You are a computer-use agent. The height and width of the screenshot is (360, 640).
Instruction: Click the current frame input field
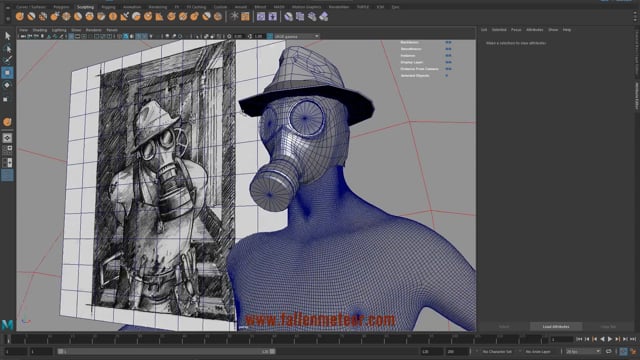point(562,339)
